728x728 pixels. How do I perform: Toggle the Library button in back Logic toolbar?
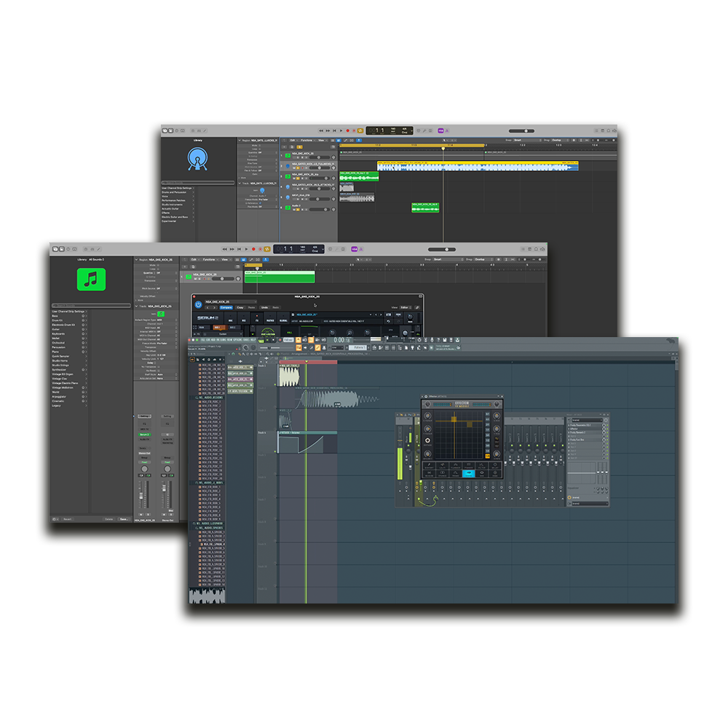coord(165,131)
